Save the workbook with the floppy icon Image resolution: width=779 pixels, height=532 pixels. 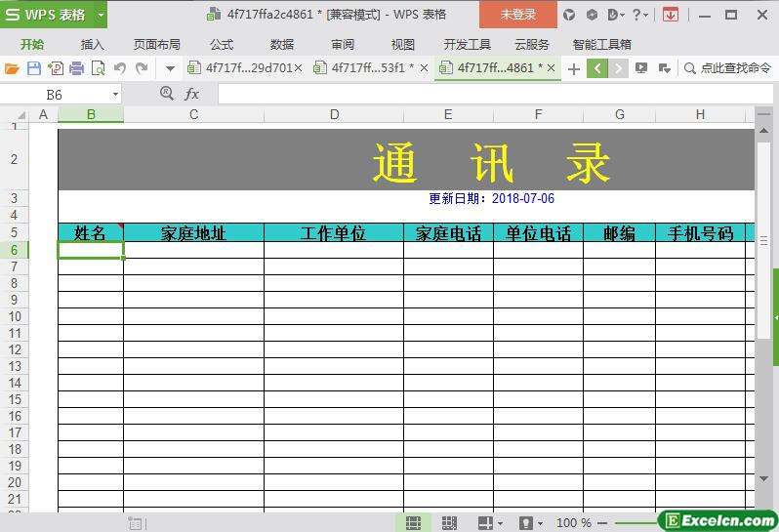pos(34,68)
